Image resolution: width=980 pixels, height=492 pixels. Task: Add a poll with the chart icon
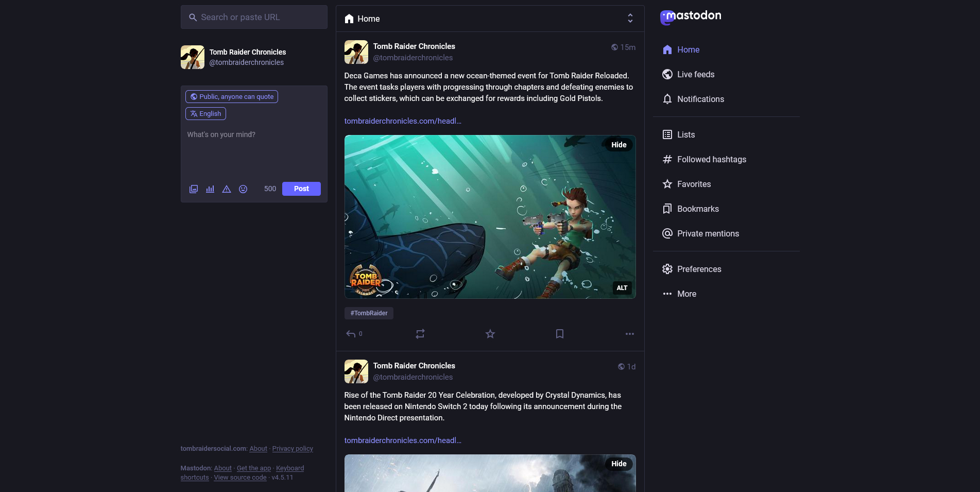(210, 189)
